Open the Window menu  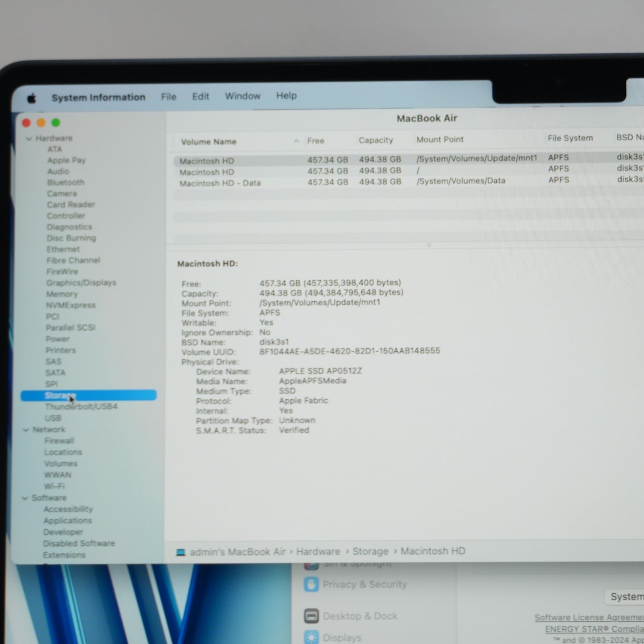(x=242, y=96)
